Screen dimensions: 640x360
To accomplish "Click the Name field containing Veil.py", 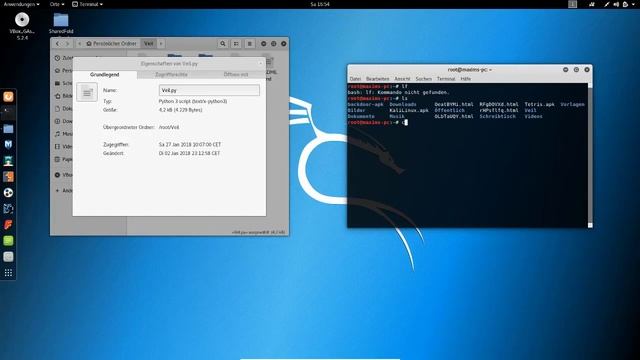I will pos(209,90).
